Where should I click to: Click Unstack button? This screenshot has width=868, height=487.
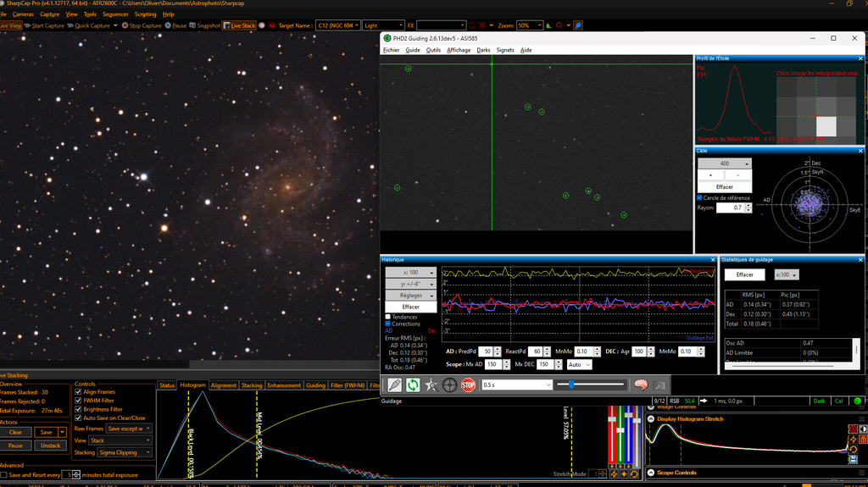pyautogui.click(x=50, y=445)
